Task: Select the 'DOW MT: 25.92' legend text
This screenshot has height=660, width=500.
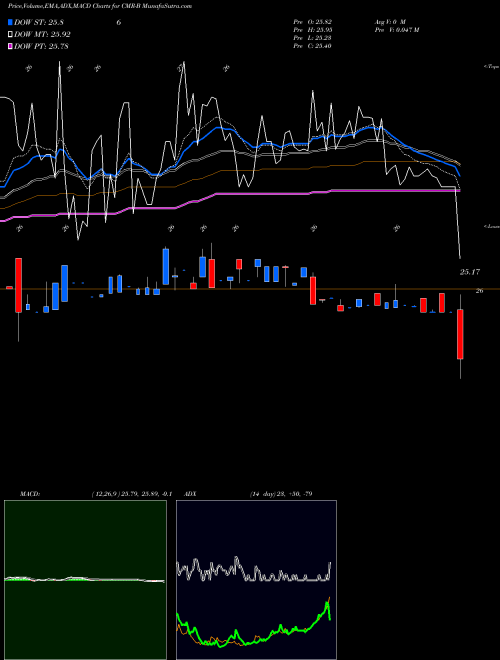Action: (42, 35)
